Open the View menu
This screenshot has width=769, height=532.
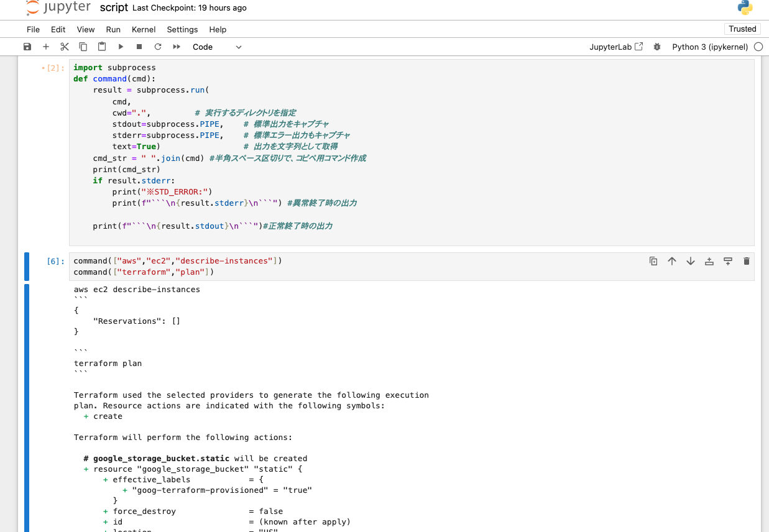pos(86,29)
